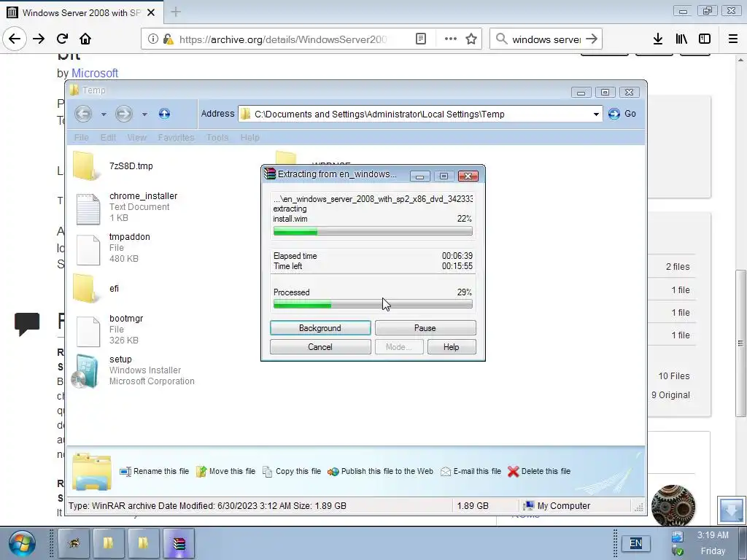
Task: Click Move this file task
Action: pyautogui.click(x=226, y=472)
